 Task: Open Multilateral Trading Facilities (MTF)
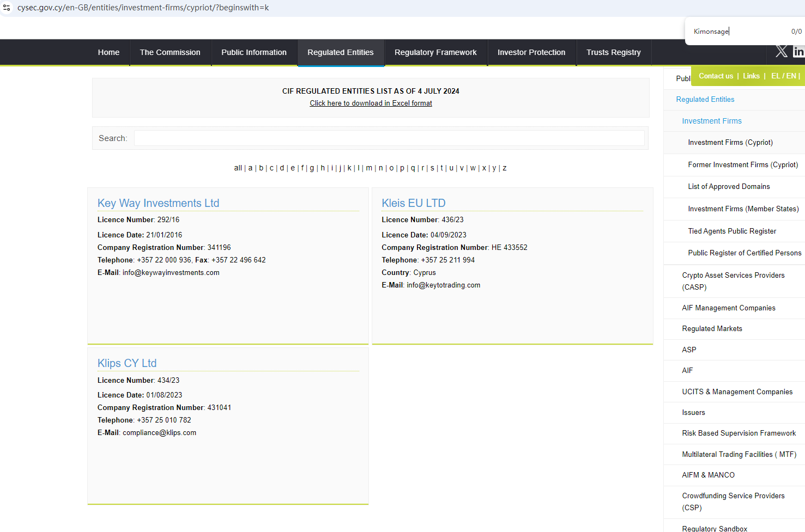click(739, 455)
